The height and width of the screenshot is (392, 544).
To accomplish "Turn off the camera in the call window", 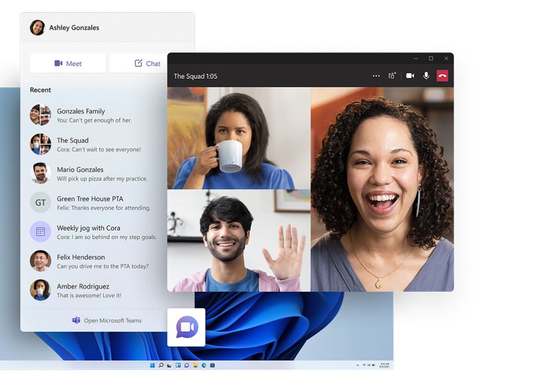I will pos(409,75).
